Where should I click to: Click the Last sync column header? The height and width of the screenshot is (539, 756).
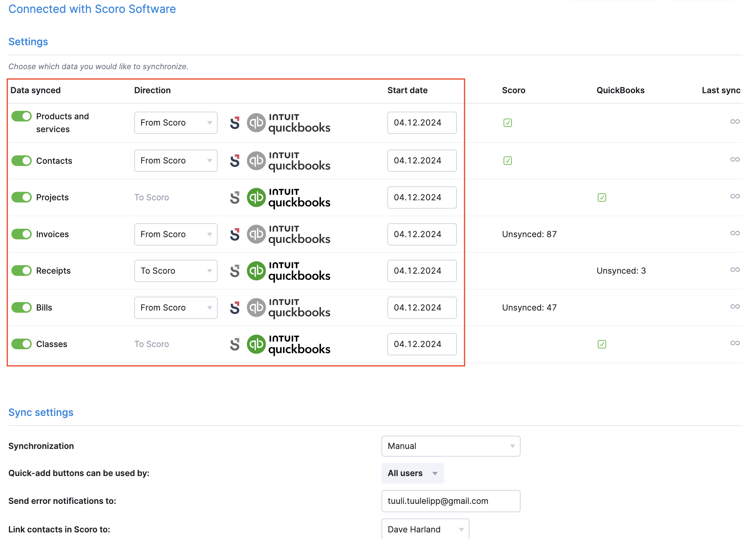coord(721,90)
